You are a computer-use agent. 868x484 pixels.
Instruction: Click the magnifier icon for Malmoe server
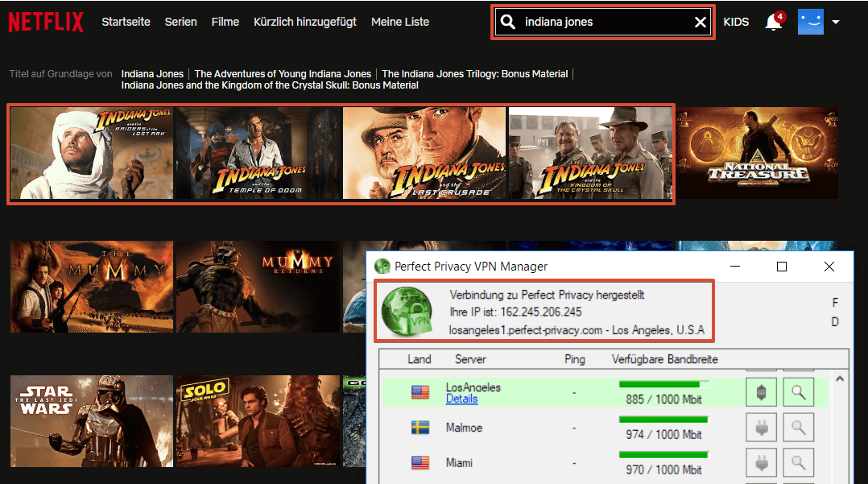click(798, 428)
